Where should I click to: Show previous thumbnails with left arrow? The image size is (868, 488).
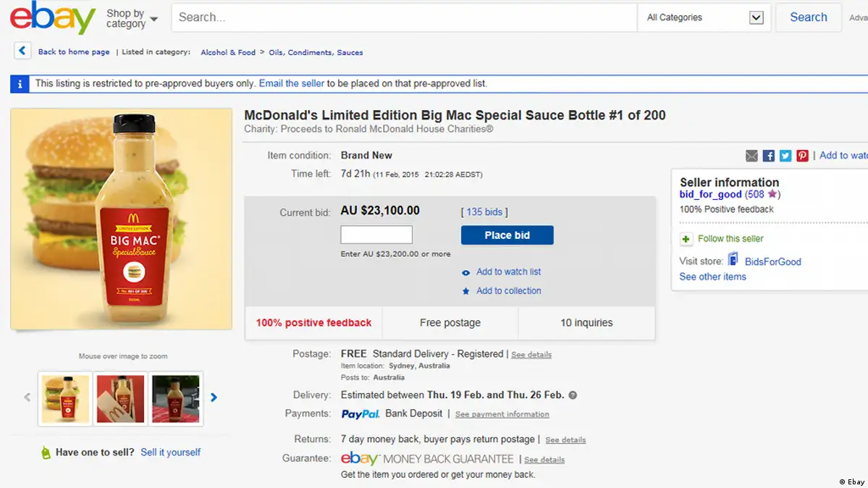pos(28,397)
